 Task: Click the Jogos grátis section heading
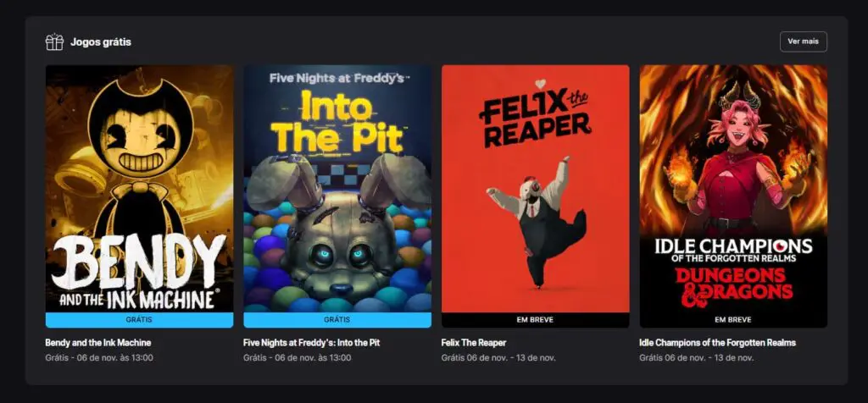tap(101, 42)
